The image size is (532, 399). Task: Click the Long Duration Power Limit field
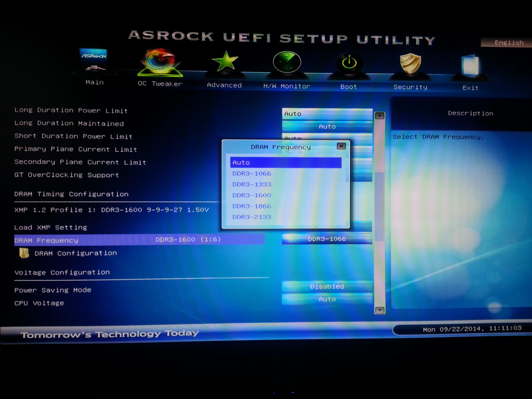(327, 114)
